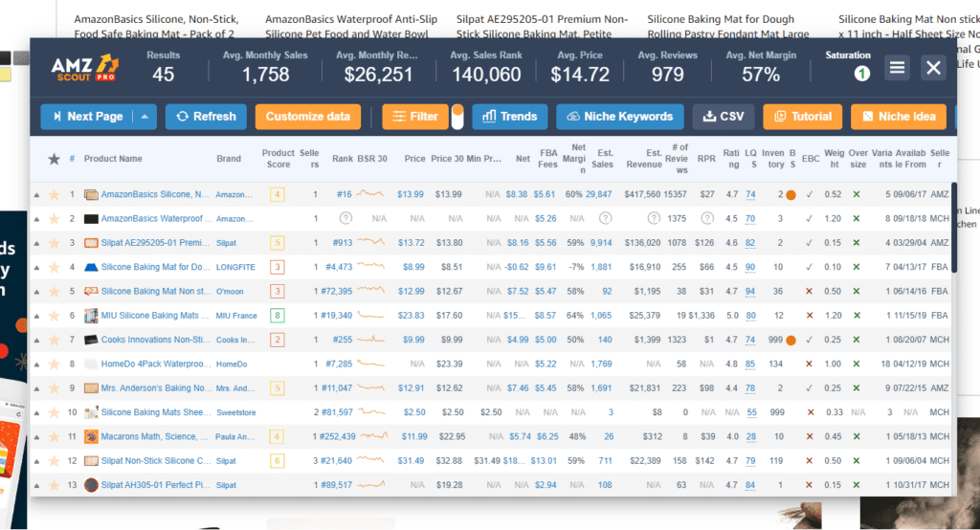Open the Tutorial
This screenshot has height=530, width=980.
pyautogui.click(x=803, y=117)
